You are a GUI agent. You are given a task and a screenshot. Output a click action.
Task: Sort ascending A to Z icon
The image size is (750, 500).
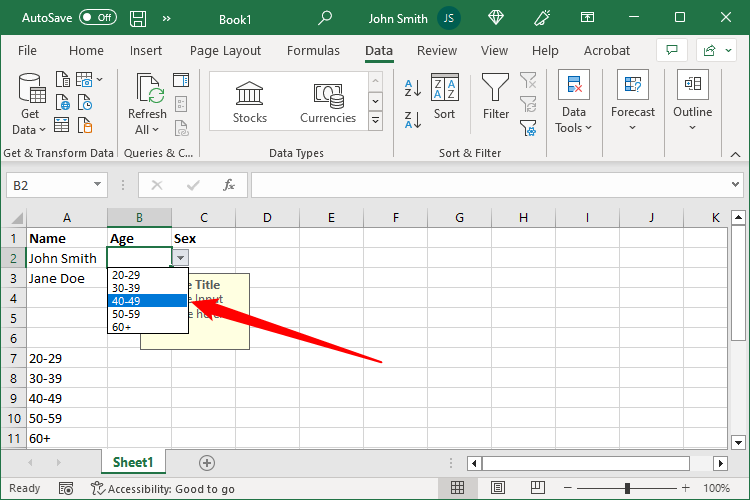[x=413, y=88]
